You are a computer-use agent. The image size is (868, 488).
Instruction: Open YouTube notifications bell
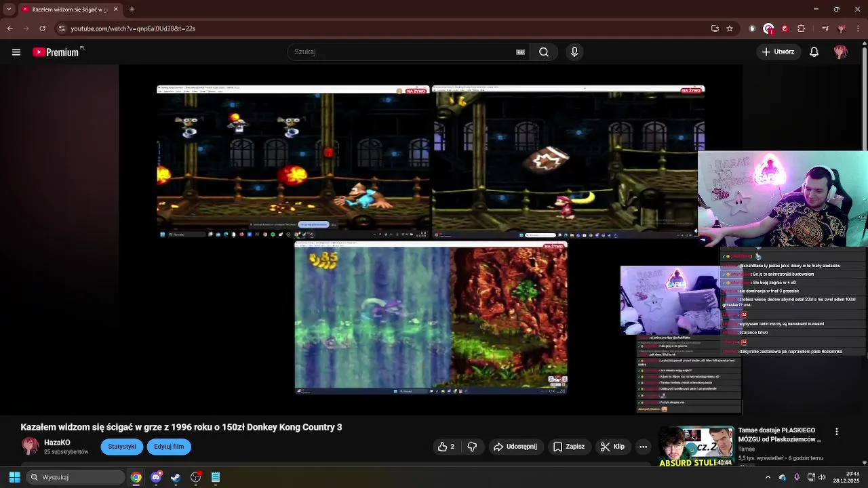(814, 52)
